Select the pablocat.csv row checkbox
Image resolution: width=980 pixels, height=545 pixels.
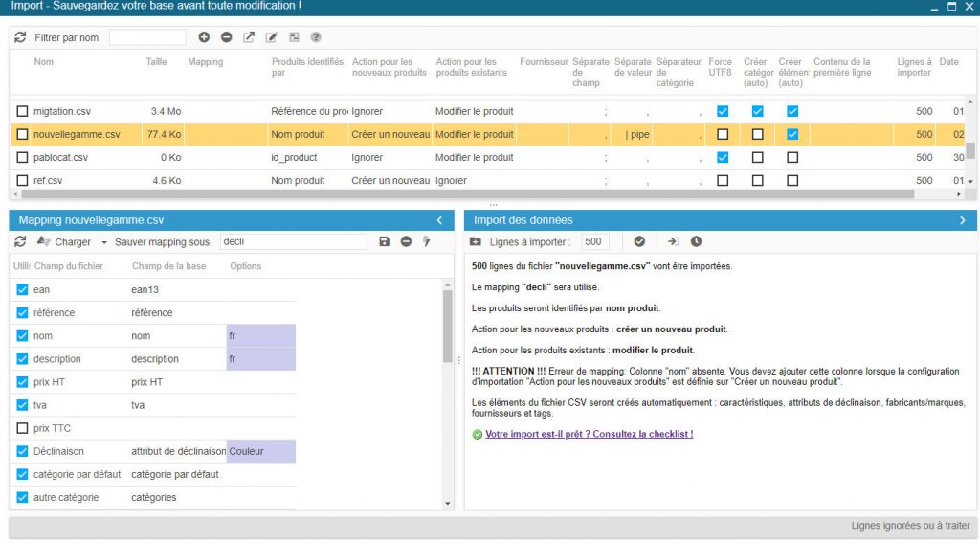23,158
